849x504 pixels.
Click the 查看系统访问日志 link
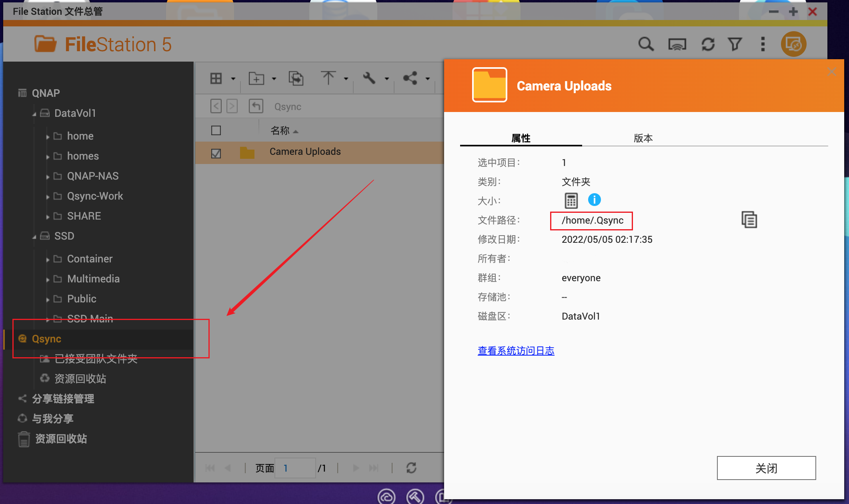[x=516, y=351]
